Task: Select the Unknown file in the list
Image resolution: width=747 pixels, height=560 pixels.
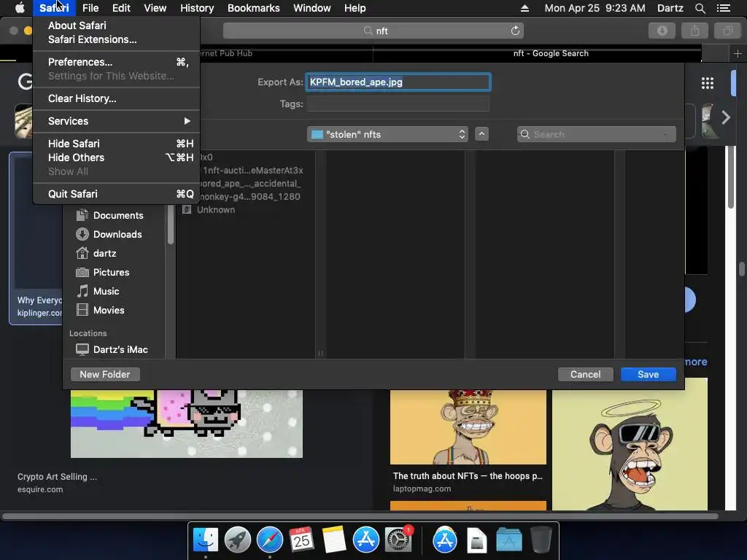Action: click(x=215, y=209)
